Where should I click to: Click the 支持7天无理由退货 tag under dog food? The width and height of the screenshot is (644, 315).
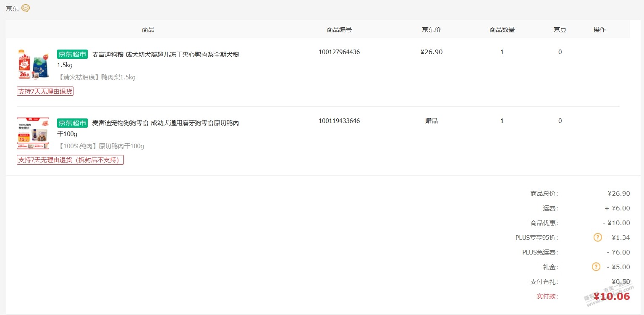[x=45, y=91]
